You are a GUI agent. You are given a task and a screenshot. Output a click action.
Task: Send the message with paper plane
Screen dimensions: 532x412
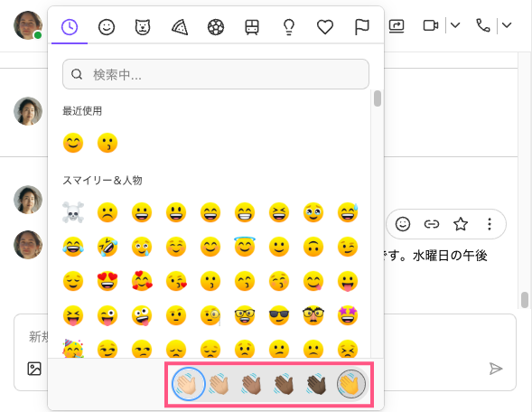point(496,369)
